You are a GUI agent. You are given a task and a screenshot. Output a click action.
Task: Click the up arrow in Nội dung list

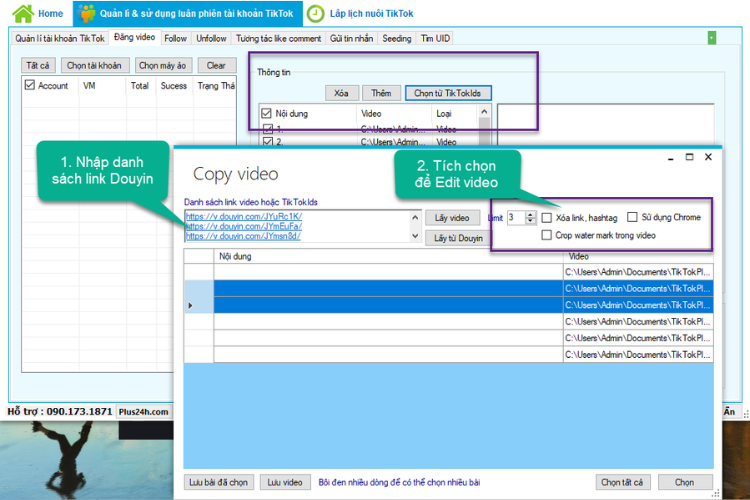(x=484, y=112)
